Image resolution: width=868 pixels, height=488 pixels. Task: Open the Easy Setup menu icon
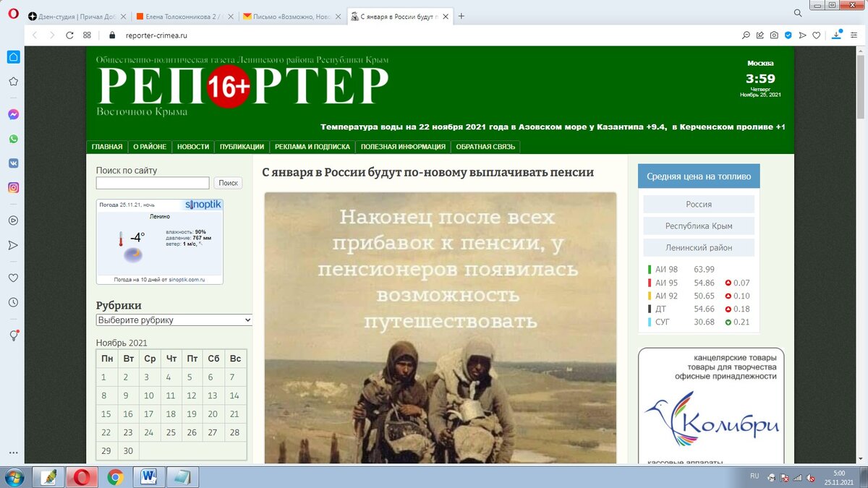(855, 35)
